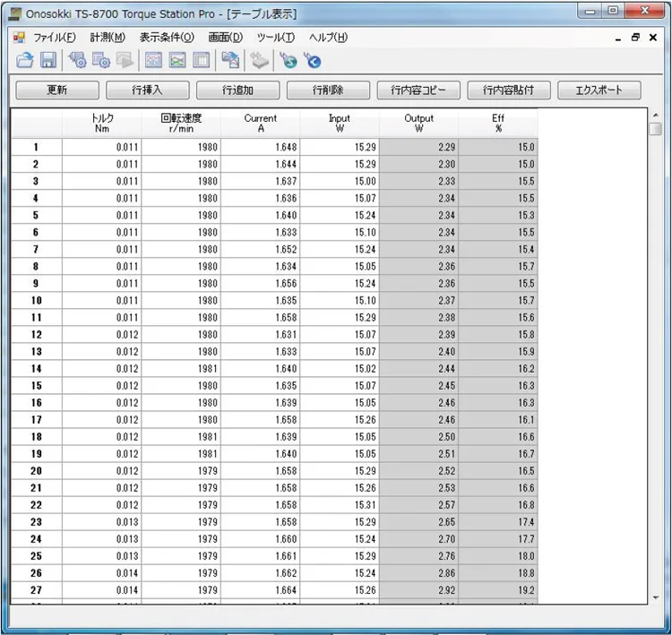Click torque cell 0.013 in row 23
Screen dimensions: 672x635
(102, 522)
